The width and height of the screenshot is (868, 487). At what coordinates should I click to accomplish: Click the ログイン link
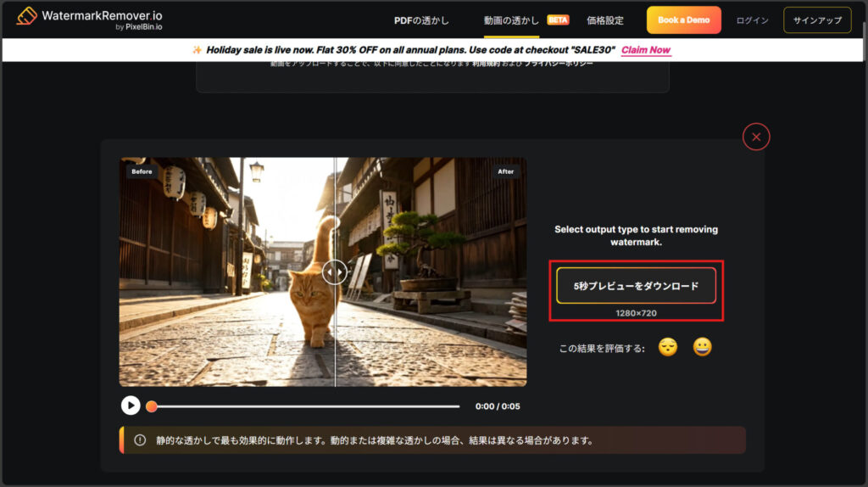point(752,20)
